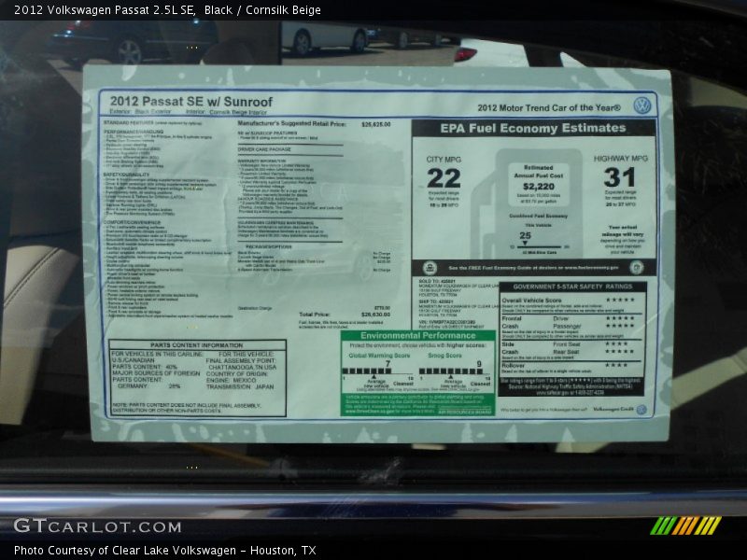Click "Chattanooga, TN USA" assembly point
The image size is (747, 560).
pos(242,368)
